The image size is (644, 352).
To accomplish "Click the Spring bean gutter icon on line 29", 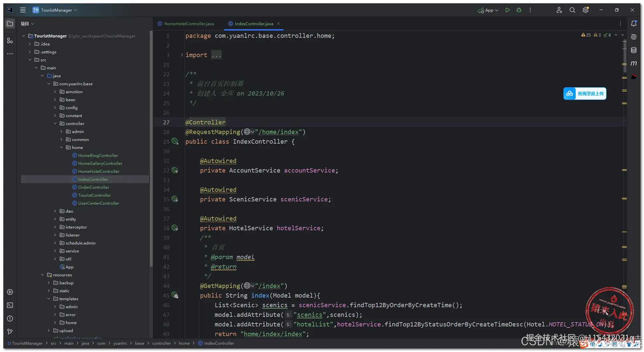I will tap(175, 141).
